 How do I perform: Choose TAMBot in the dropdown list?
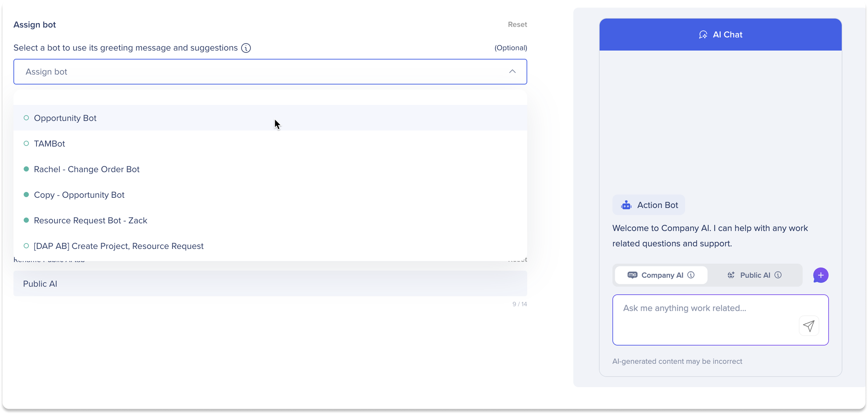(270, 143)
